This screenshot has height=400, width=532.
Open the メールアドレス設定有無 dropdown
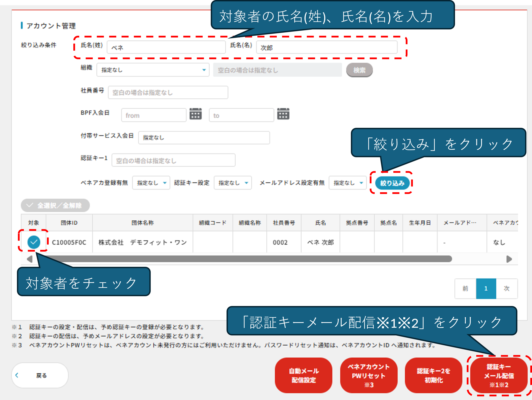(348, 183)
